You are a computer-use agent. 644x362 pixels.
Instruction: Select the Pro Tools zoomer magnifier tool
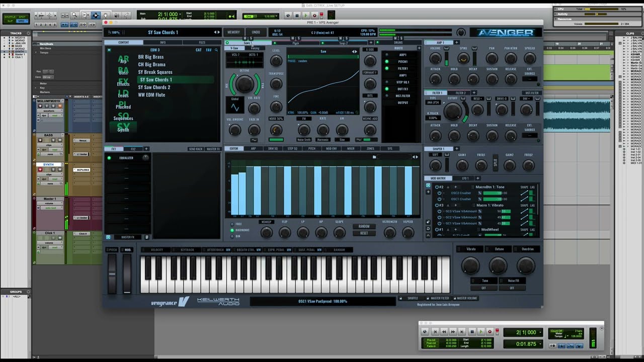coord(74,16)
